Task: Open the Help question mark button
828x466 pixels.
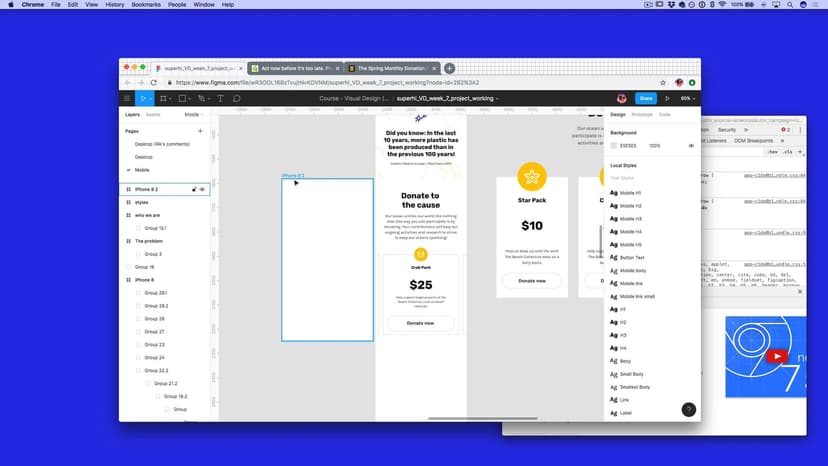Action: pos(688,409)
